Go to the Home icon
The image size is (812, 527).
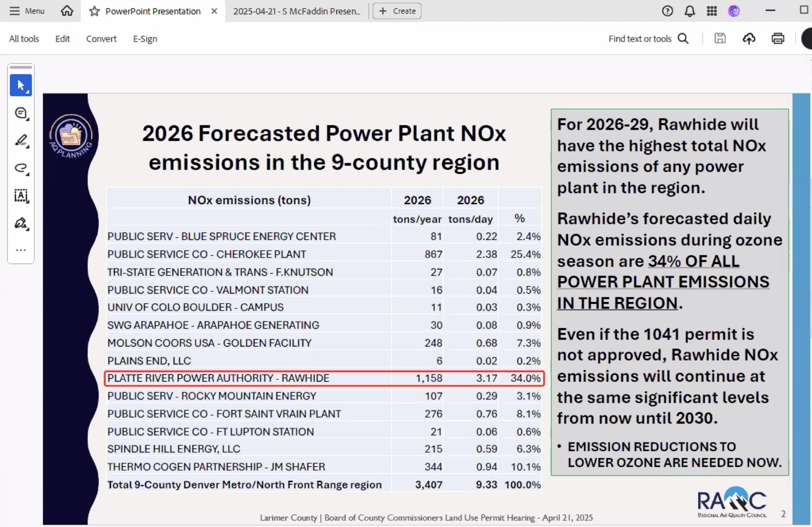tap(67, 11)
